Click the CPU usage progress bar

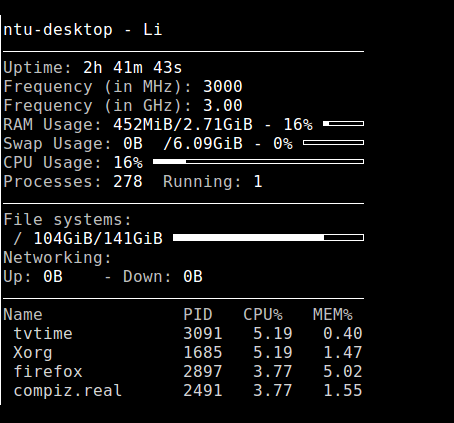[x=258, y=162]
